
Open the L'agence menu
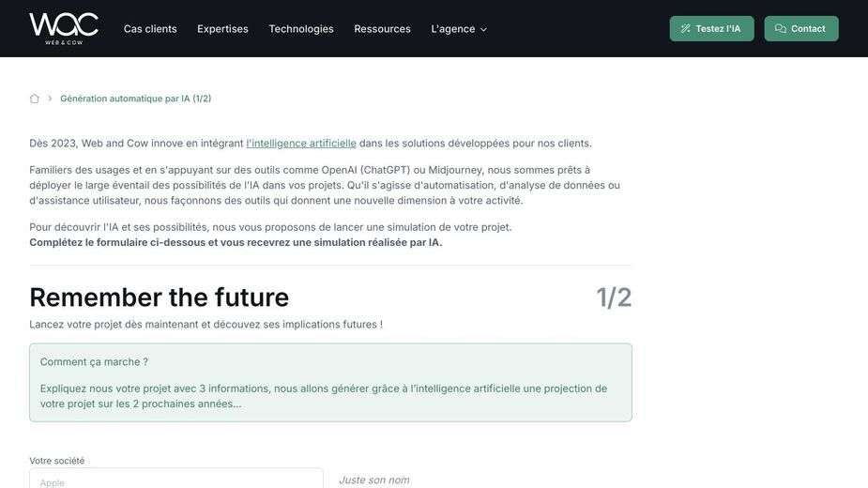coord(459,29)
